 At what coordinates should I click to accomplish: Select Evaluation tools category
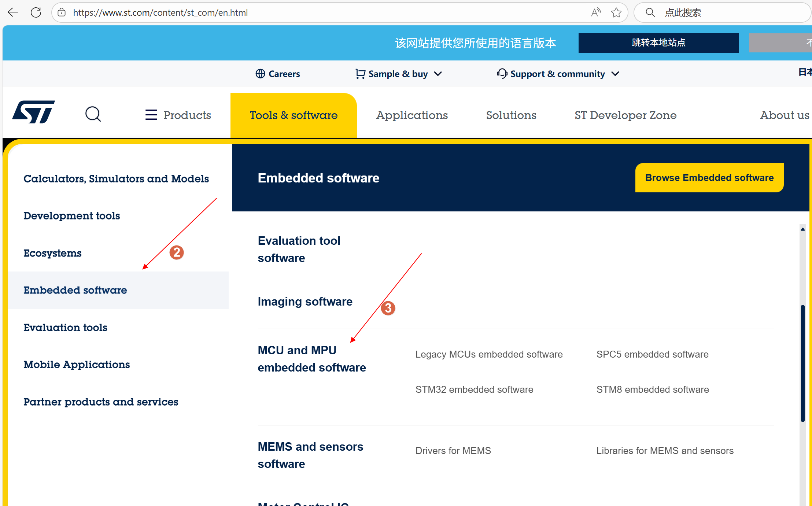pos(65,328)
